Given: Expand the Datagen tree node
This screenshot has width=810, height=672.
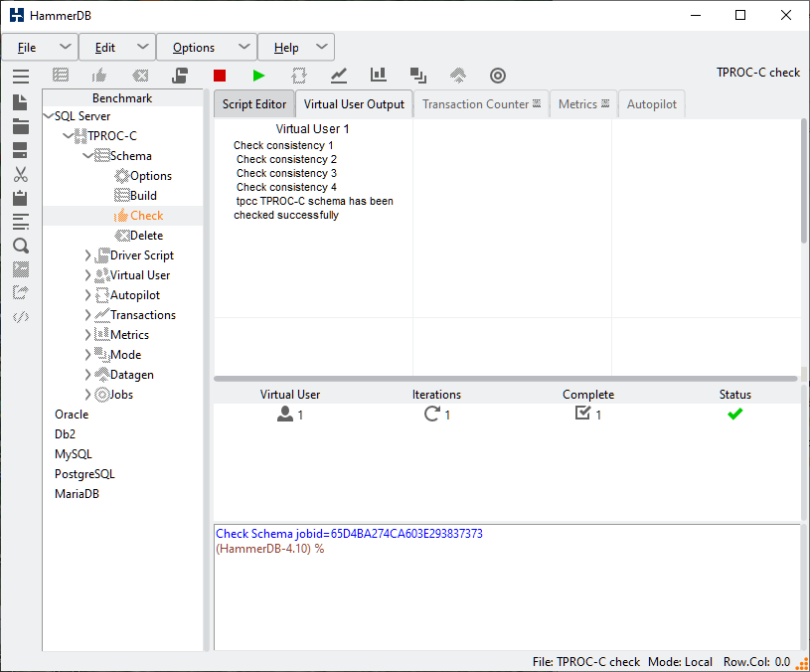Looking at the screenshot, I should 87,375.
